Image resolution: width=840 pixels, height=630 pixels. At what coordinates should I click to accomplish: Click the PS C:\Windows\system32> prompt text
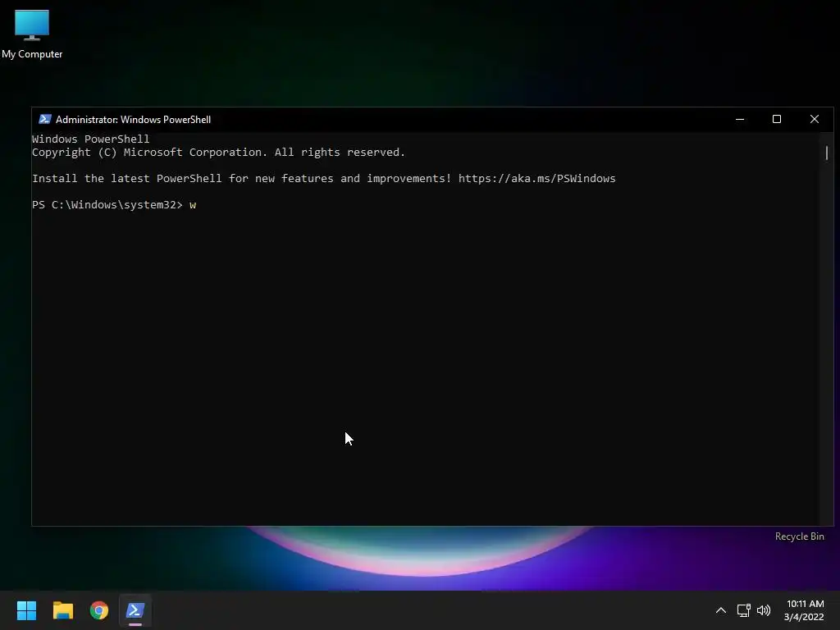(x=107, y=204)
